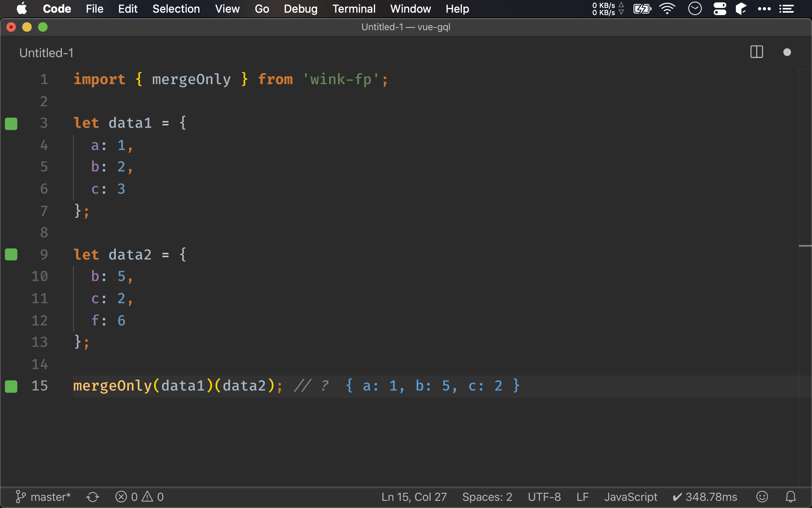Click the smiley feedback icon
Image resolution: width=812 pixels, height=508 pixels.
click(762, 497)
